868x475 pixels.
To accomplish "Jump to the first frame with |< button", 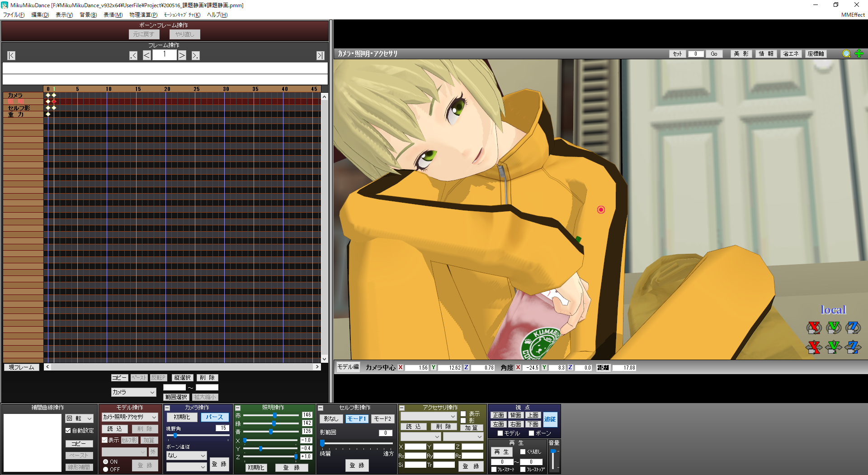I will tap(11, 56).
